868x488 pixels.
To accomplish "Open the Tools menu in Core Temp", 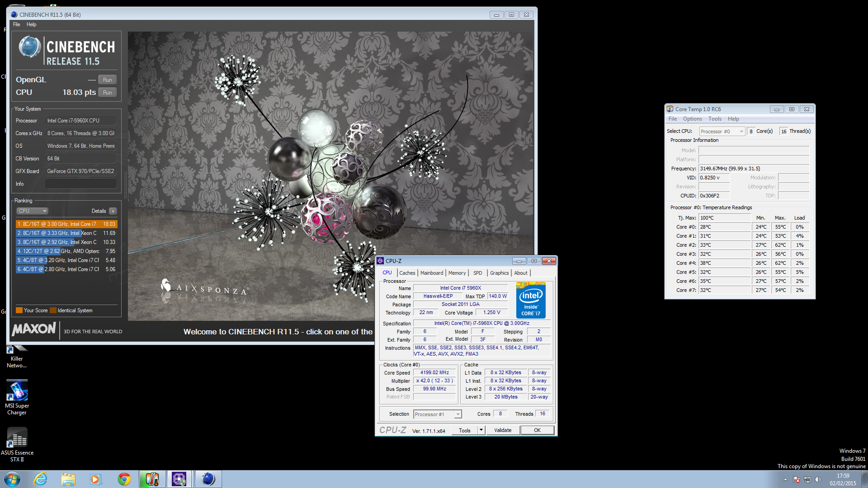I will click(715, 119).
